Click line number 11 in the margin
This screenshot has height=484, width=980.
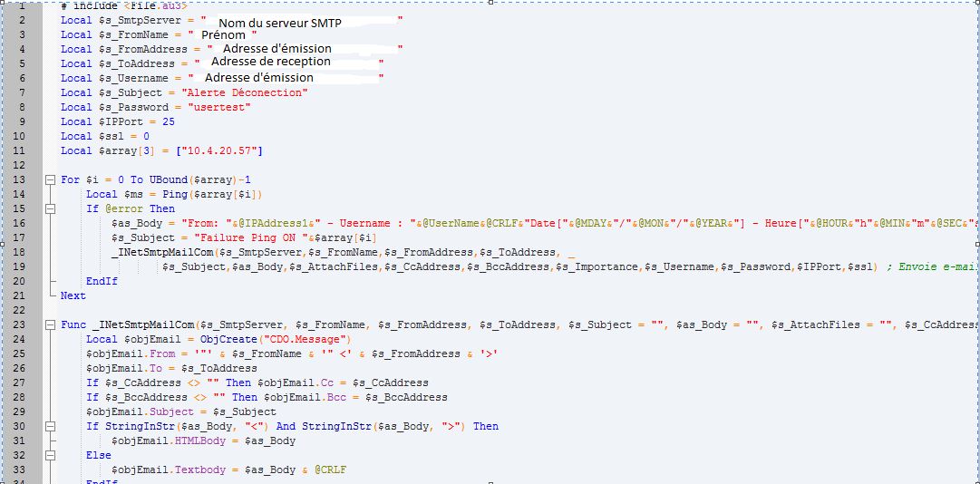pos(21,150)
